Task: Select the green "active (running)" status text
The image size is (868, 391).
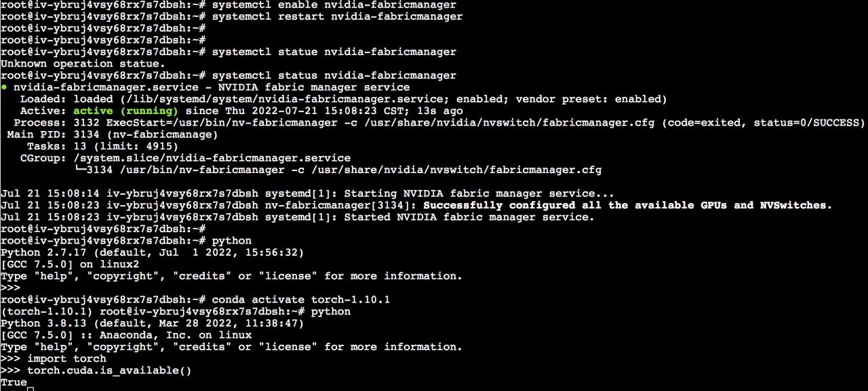Action: coord(125,111)
